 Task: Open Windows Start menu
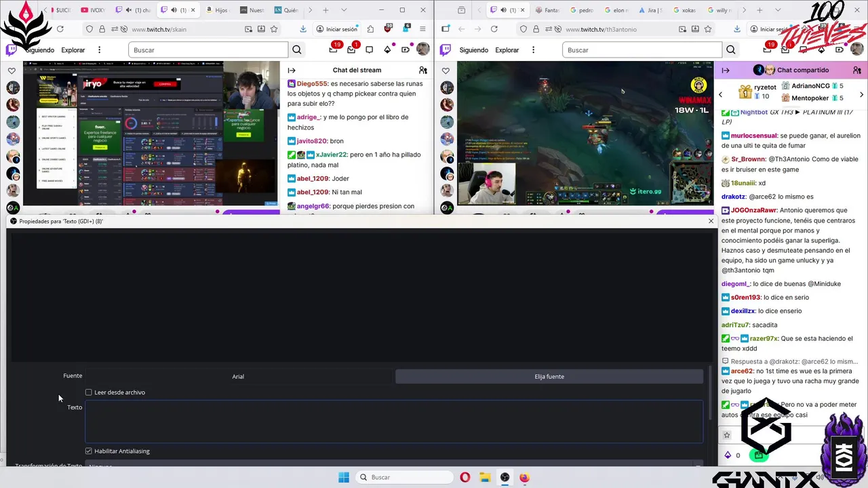pyautogui.click(x=344, y=477)
